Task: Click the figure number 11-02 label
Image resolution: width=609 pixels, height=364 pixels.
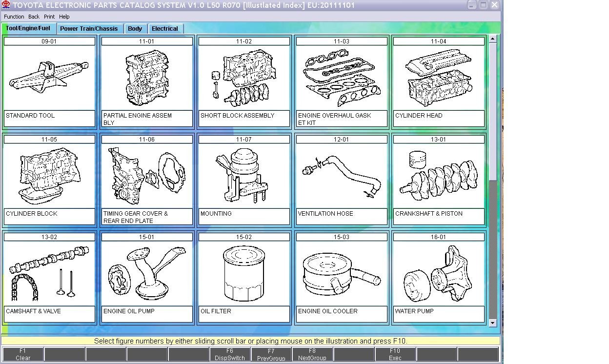Action: (x=244, y=41)
